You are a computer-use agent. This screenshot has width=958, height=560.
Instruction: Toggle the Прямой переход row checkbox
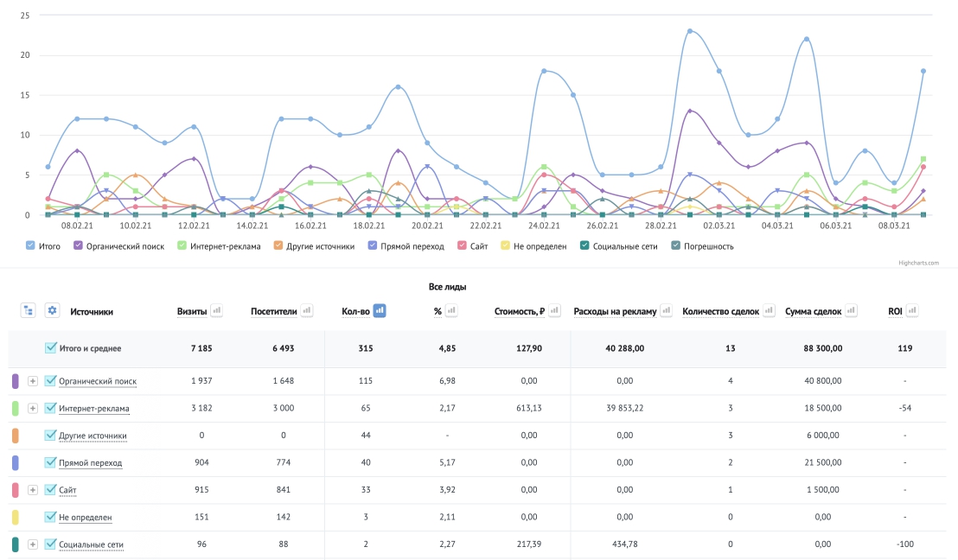click(51, 462)
